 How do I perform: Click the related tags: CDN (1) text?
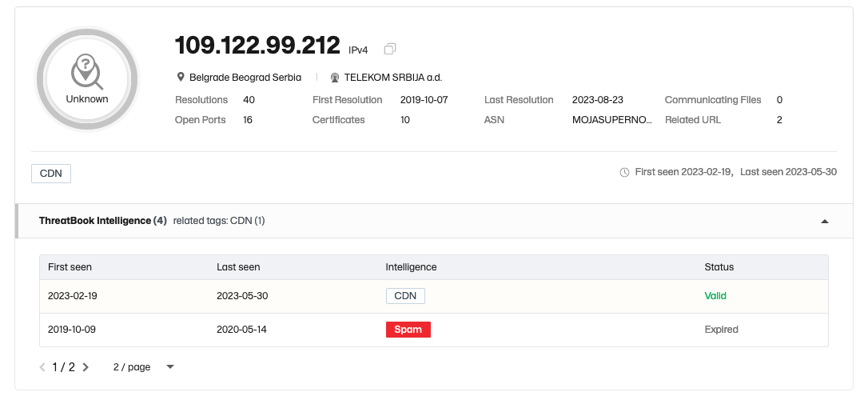219,221
